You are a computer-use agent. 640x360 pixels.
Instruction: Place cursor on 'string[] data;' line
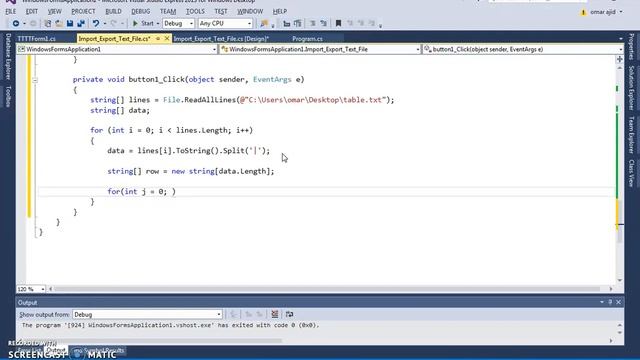click(120, 110)
